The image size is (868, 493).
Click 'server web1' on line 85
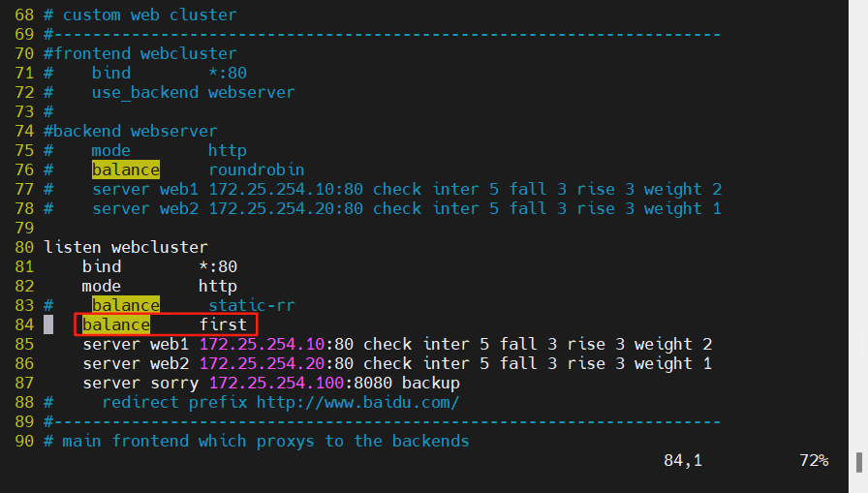pos(136,344)
